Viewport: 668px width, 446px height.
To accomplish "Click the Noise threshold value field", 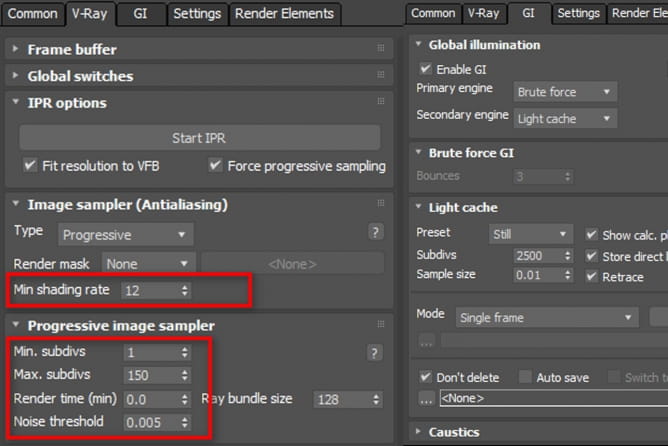I will (x=149, y=422).
